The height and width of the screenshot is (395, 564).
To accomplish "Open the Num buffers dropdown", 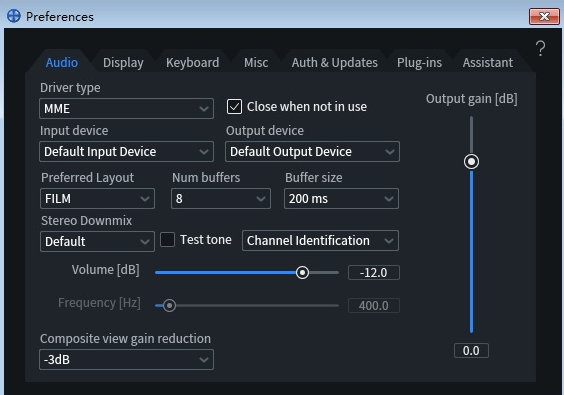I will coord(221,199).
